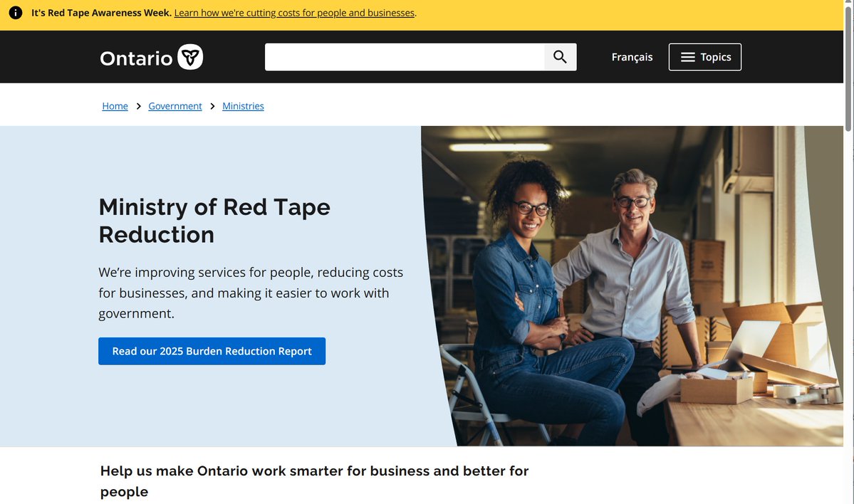Read the 2025 Burden Reduction Report

point(212,351)
